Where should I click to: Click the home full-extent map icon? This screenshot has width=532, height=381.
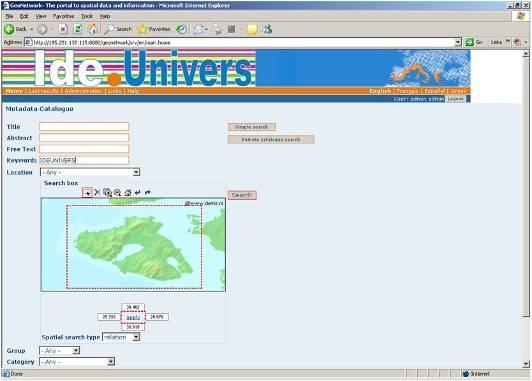[x=128, y=192]
